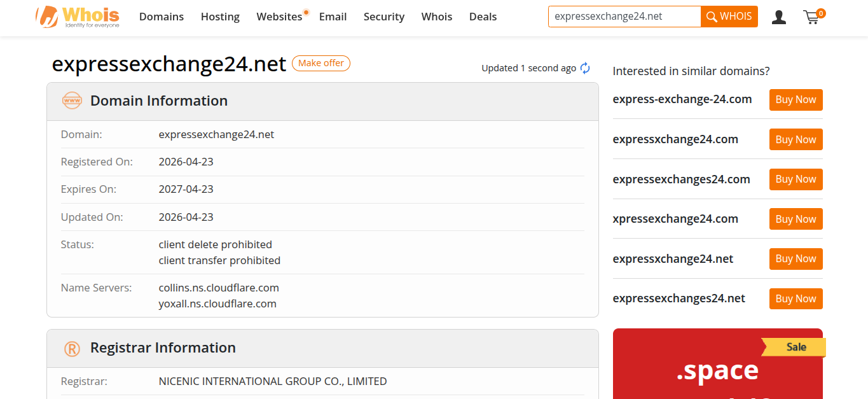Click NICENIC INTERNATIONAL GROUP registrar name
The width and height of the screenshot is (868, 399).
(x=273, y=381)
